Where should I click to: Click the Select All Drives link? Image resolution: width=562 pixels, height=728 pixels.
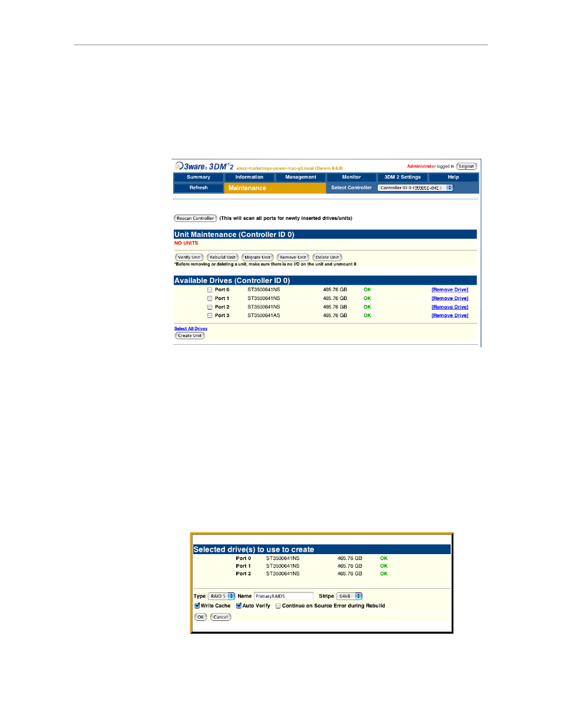point(191,328)
